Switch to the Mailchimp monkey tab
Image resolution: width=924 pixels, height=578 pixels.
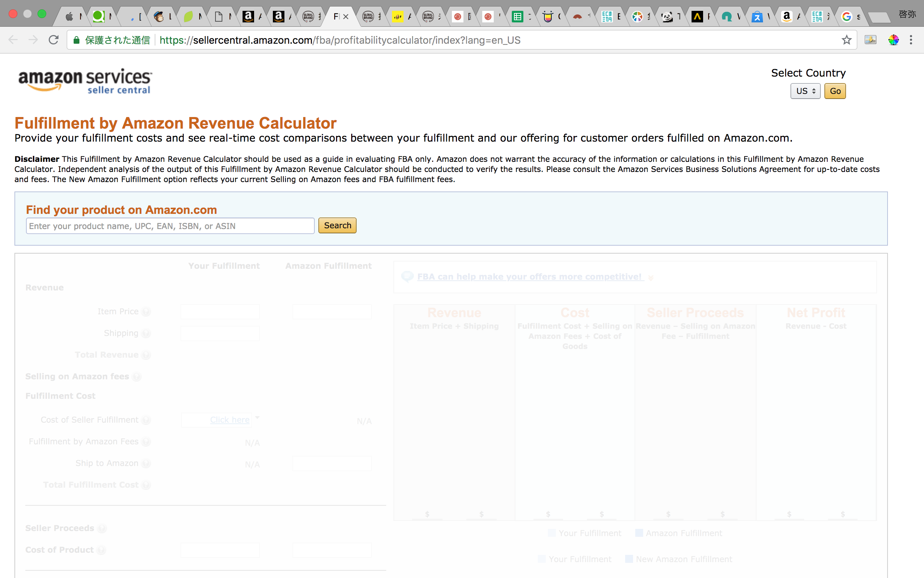(159, 17)
